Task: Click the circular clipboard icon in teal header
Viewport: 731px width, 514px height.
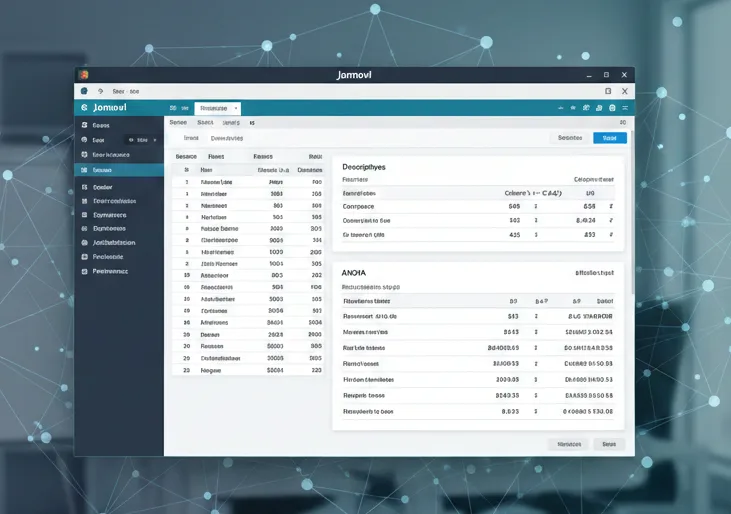Action: coord(612,108)
